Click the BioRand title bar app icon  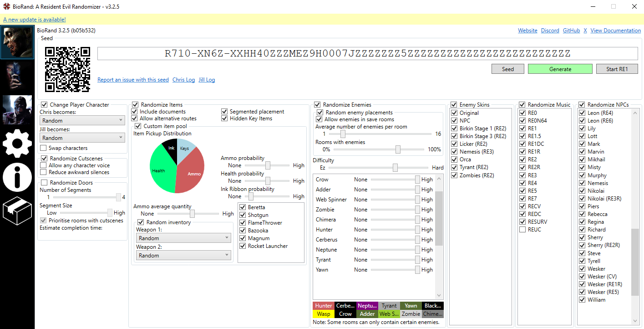tap(6, 7)
